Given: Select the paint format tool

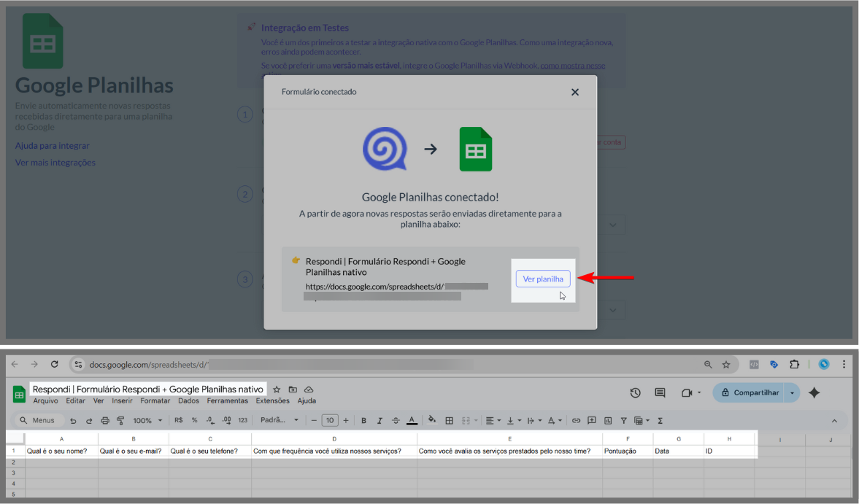Looking at the screenshot, I should tap(120, 420).
